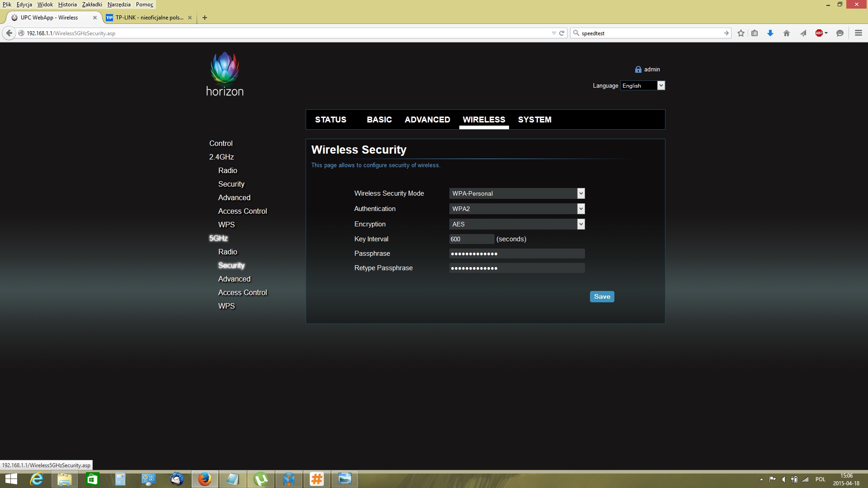Click the Key Interval input field

pos(471,239)
